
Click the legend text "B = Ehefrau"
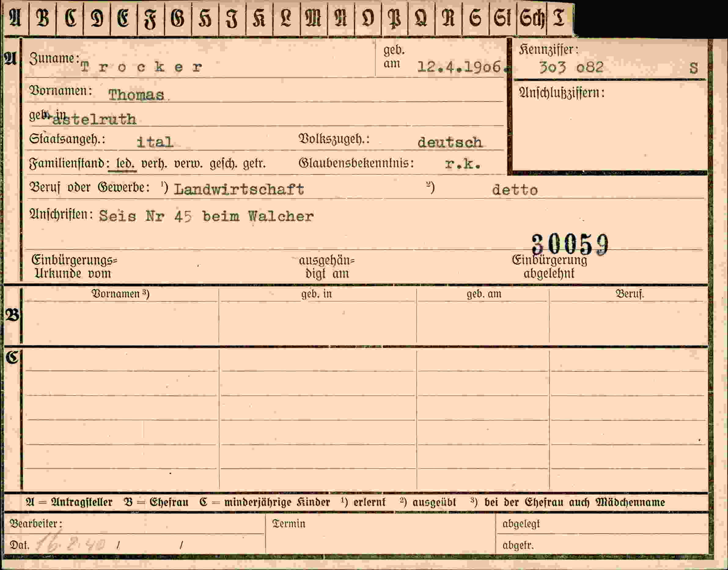[x=156, y=503]
